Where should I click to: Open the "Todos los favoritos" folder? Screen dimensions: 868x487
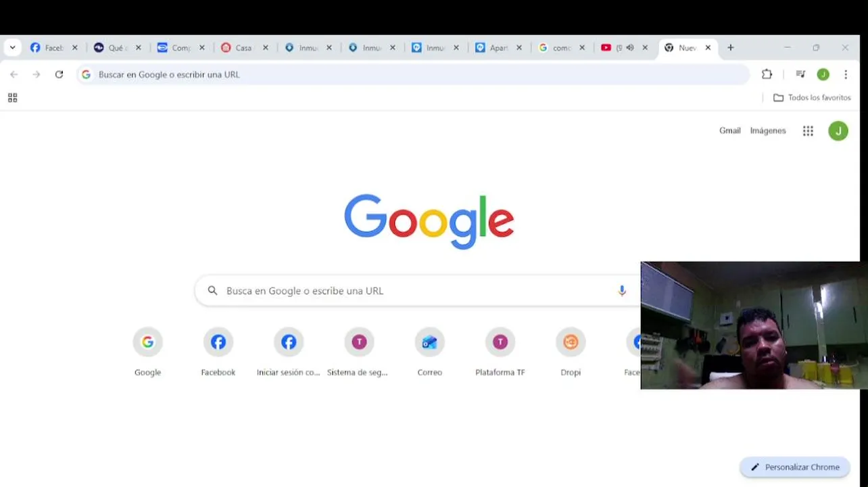pos(812,98)
